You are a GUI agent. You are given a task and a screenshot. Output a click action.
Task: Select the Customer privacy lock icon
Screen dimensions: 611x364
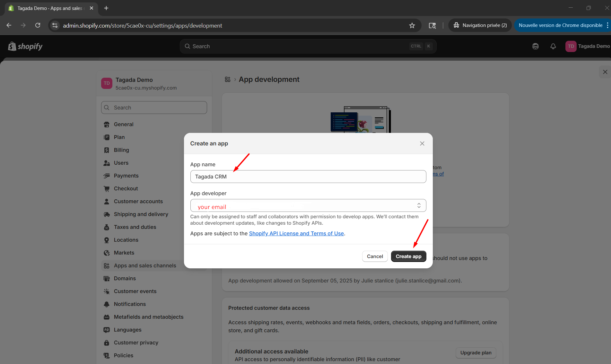[107, 343]
